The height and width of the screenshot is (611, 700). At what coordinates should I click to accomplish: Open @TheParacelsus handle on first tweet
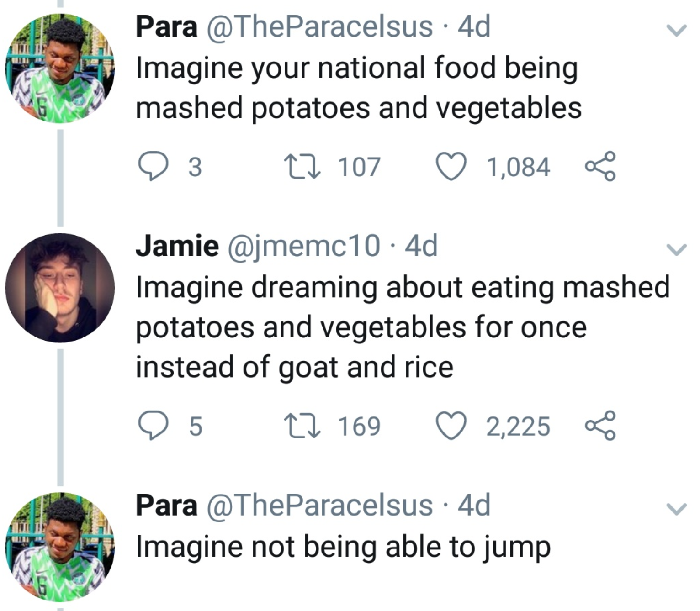click(x=320, y=26)
